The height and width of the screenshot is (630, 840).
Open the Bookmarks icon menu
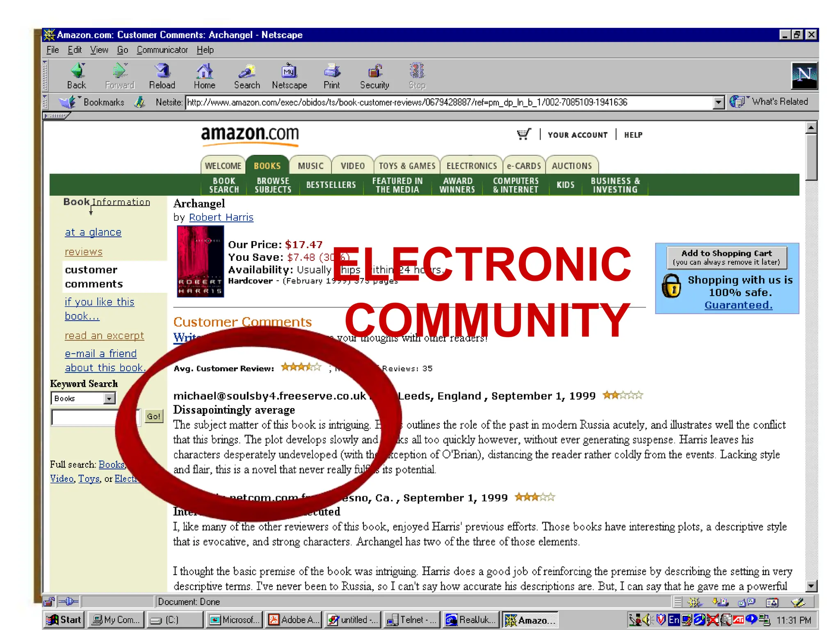click(68, 102)
